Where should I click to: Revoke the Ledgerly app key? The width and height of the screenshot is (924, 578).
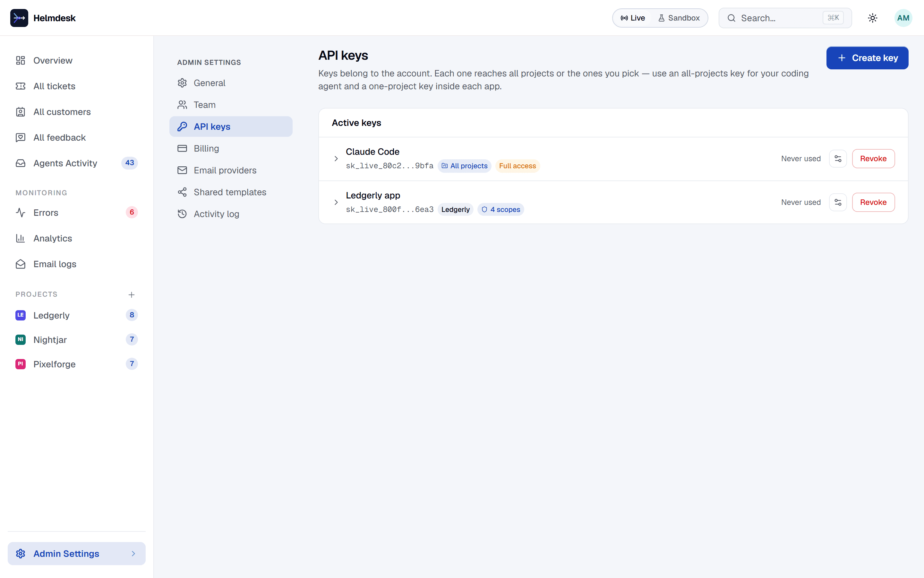(873, 202)
